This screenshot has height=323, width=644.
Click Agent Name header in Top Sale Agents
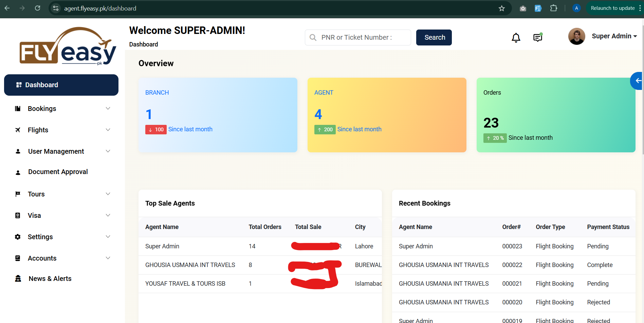162,227
